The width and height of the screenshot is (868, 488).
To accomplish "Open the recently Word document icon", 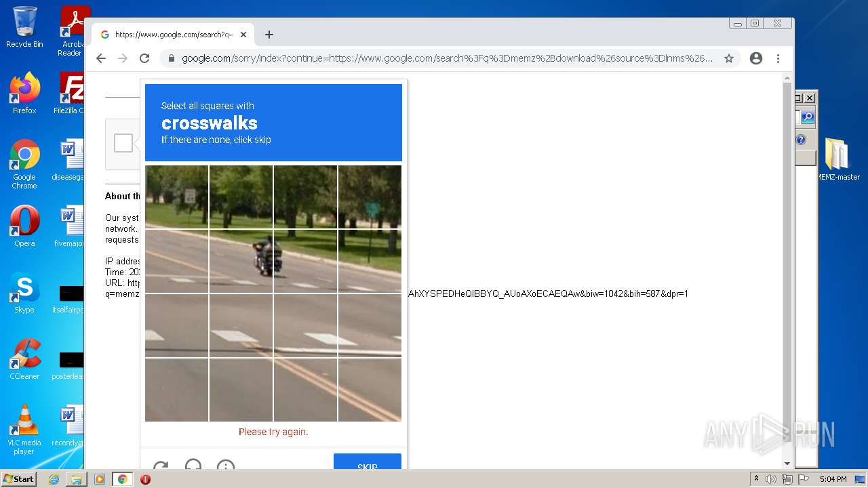I will click(71, 426).
